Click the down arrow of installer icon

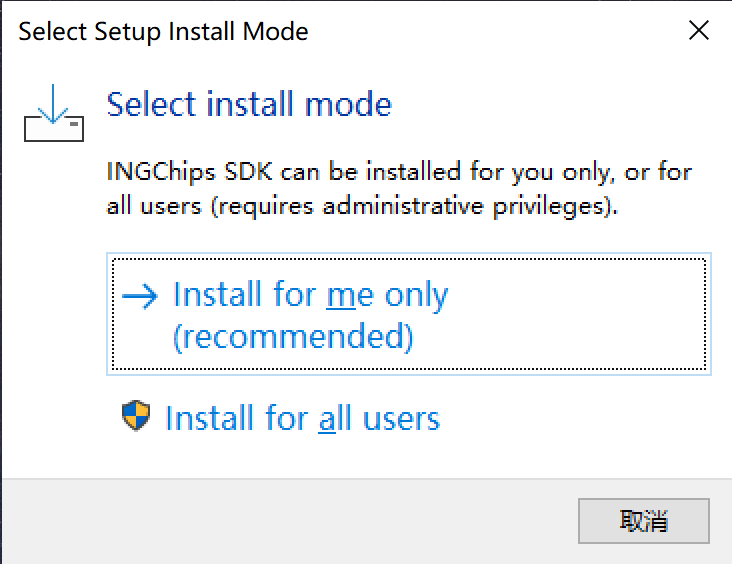53,104
